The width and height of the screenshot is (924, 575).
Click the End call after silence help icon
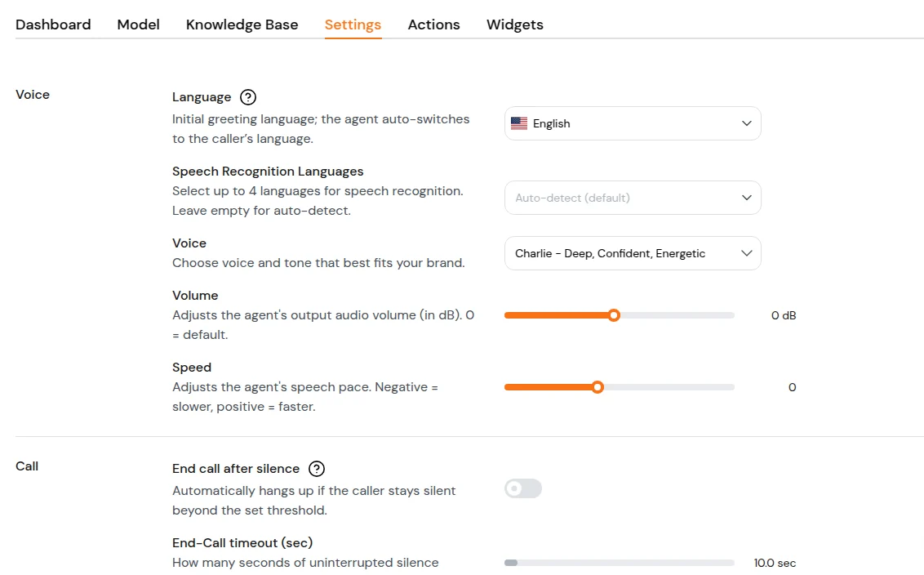317,469
